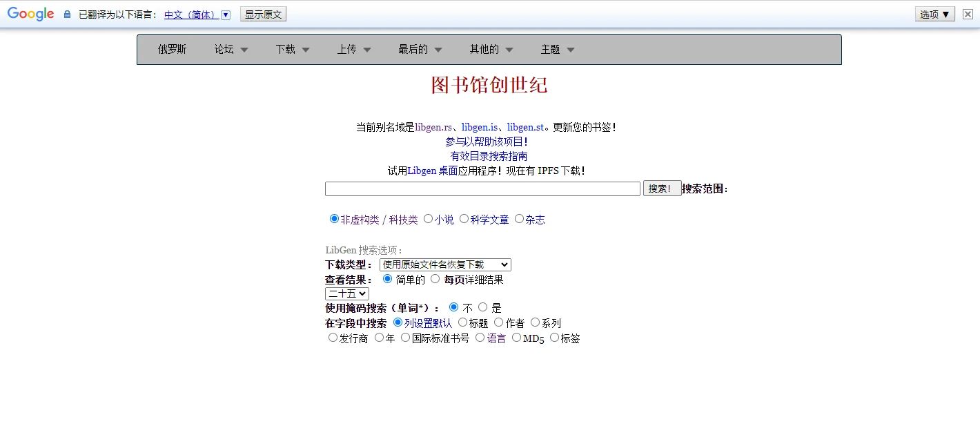Expand the 下载 menu in the navigation bar
This screenshot has height=435, width=980.
293,49
